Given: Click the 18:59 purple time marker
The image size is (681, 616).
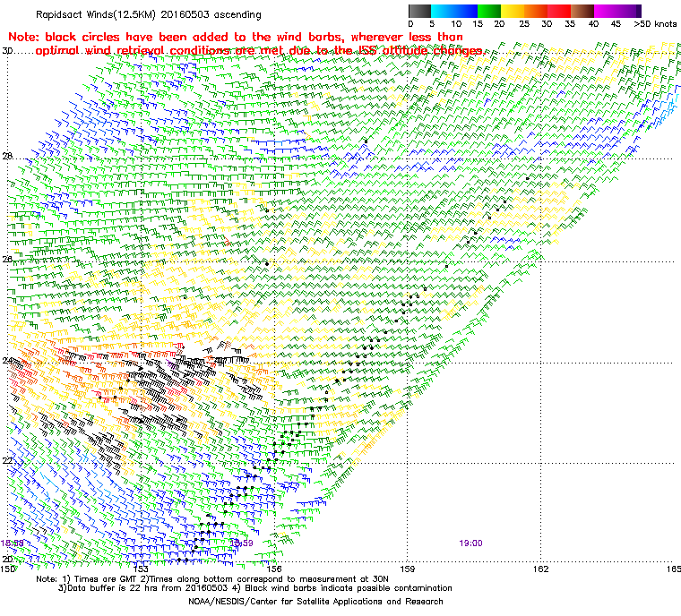Looking at the screenshot, I should [241, 543].
